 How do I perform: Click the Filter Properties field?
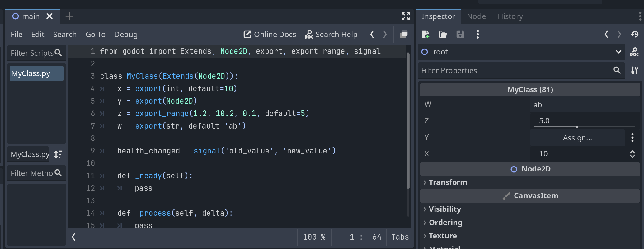[521, 71]
